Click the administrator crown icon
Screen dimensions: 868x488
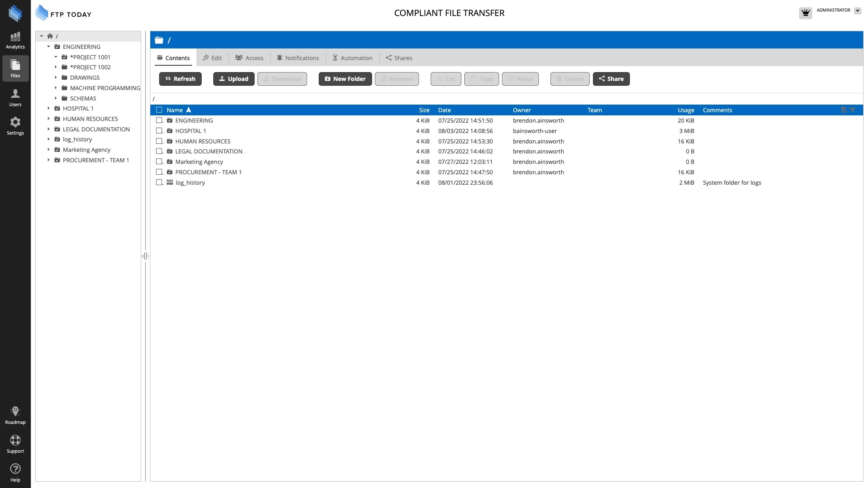[805, 13]
